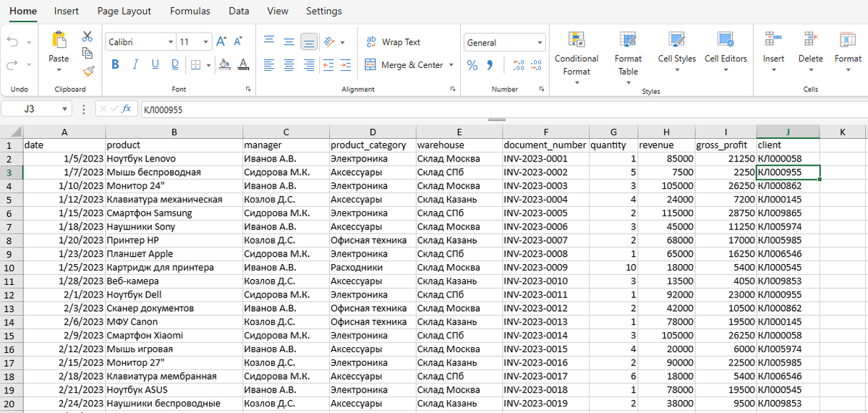Open the Alignment group dialog launcher
Image resolution: width=868 pixels, height=413 pixels.
point(454,89)
